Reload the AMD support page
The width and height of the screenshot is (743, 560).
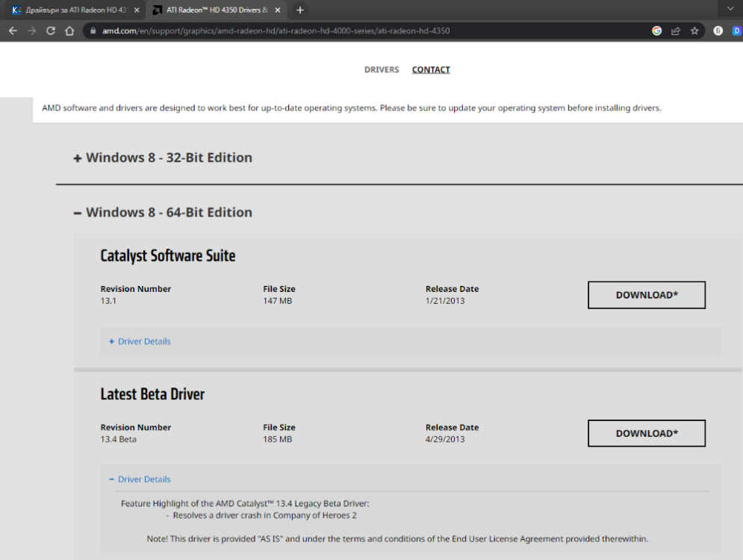51,31
